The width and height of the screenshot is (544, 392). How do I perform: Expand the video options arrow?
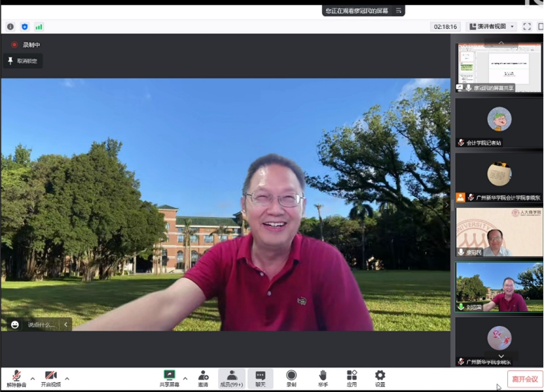coord(67,378)
